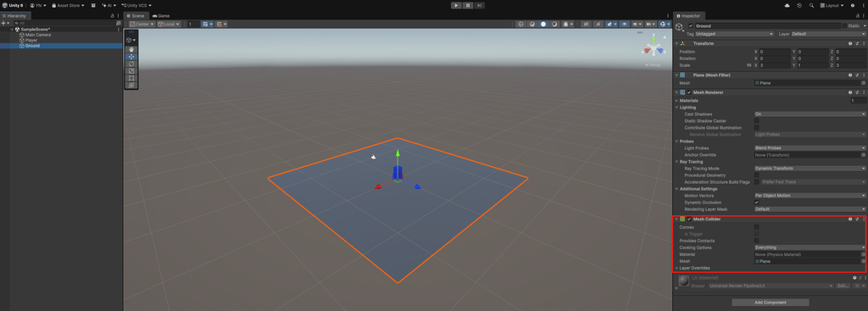Select the Move tool in Scene toolbar

point(131,57)
